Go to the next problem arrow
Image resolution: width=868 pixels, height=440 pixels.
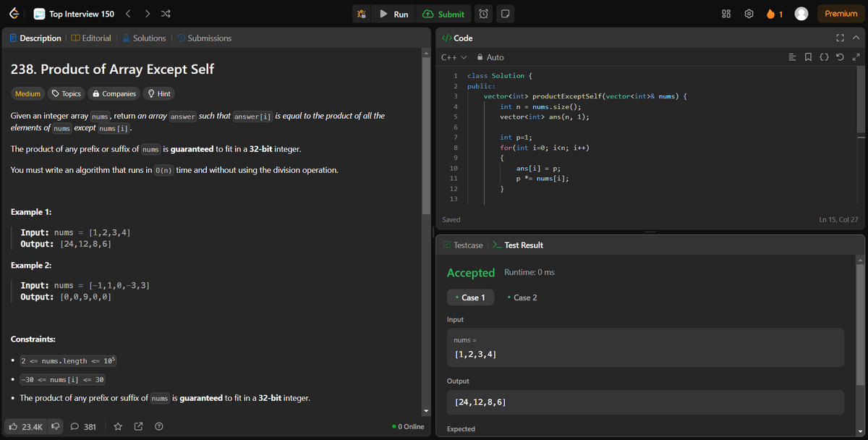click(x=147, y=14)
